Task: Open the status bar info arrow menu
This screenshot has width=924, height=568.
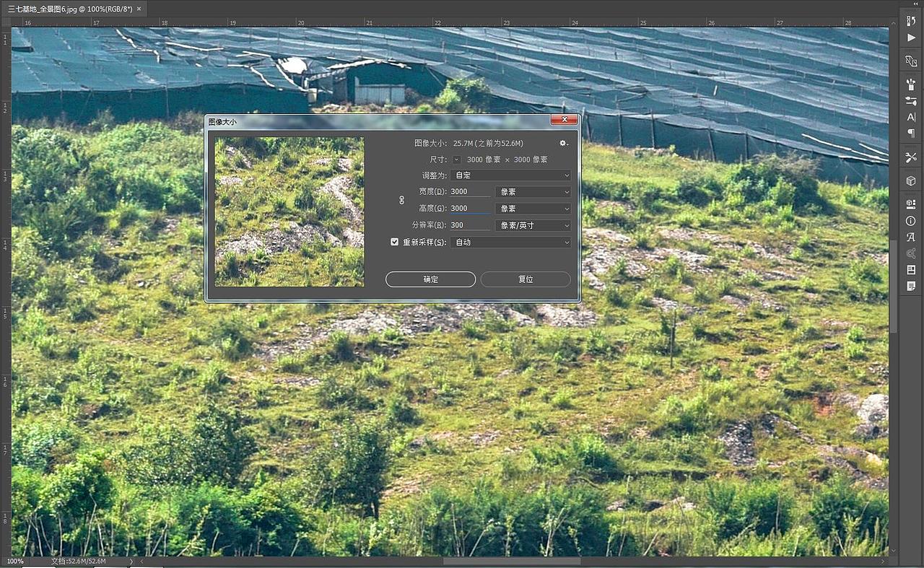Action: pyautogui.click(x=131, y=561)
